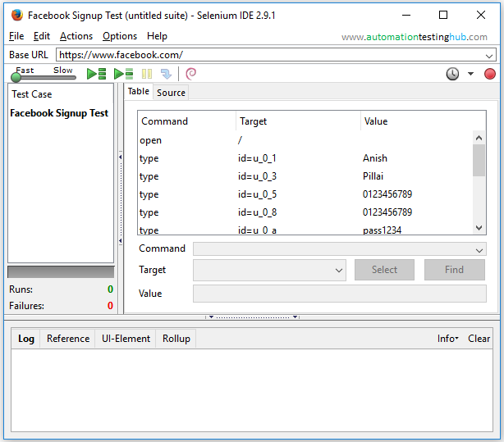Click the speed slider handle
The image size is (504, 442).
pyautogui.click(x=16, y=77)
